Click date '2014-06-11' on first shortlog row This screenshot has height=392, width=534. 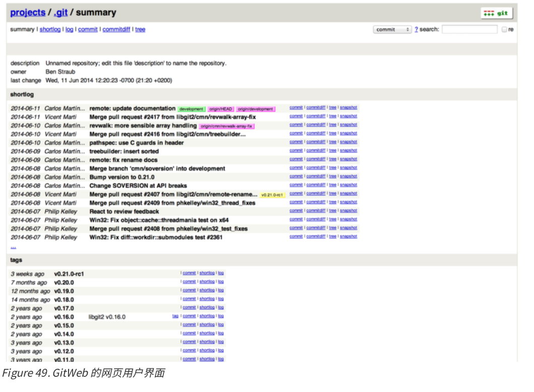(x=25, y=108)
